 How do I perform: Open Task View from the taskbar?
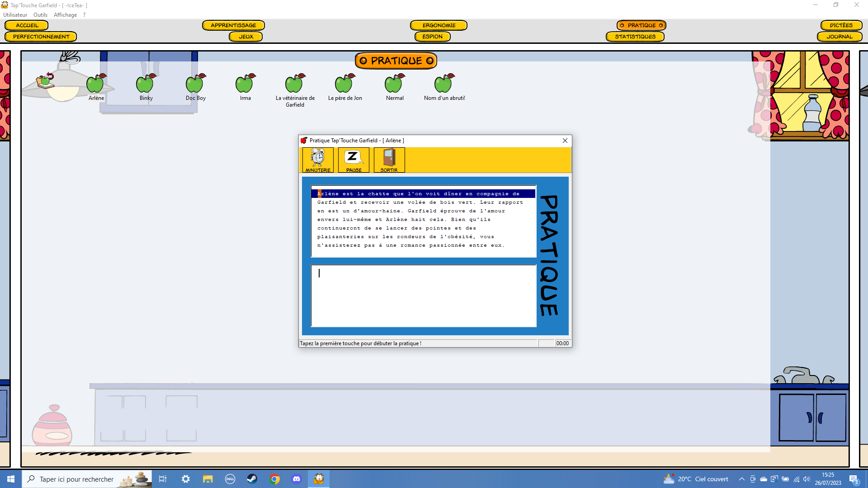(x=163, y=479)
